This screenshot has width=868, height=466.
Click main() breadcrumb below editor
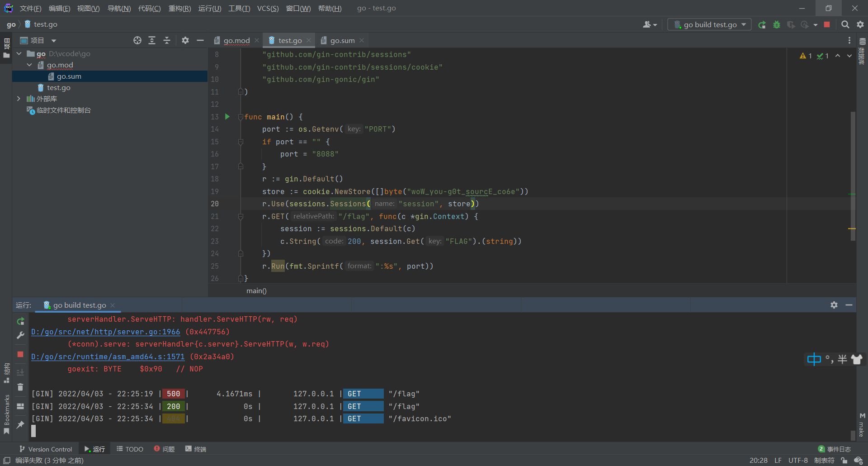(x=256, y=290)
